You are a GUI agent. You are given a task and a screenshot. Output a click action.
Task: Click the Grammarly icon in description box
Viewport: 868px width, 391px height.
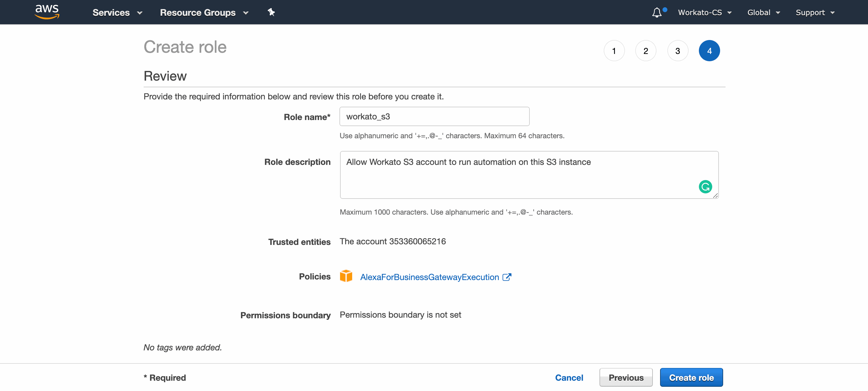click(705, 186)
